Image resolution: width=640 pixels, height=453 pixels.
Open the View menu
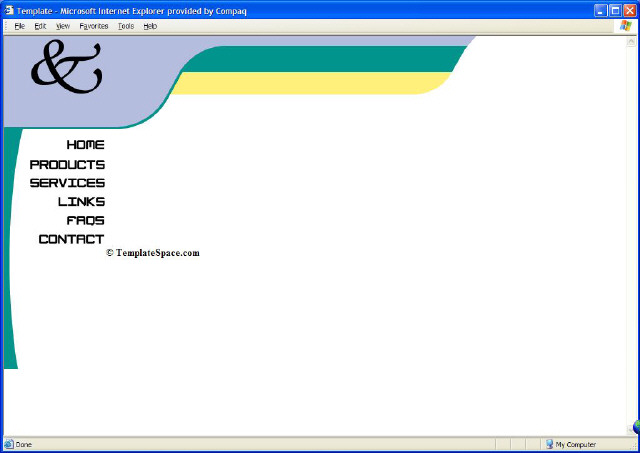[63, 26]
